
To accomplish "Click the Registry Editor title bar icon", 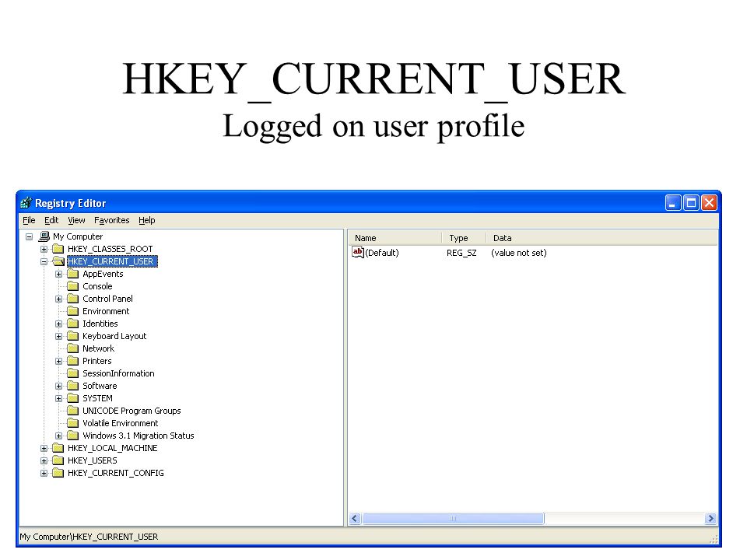I will (26, 203).
